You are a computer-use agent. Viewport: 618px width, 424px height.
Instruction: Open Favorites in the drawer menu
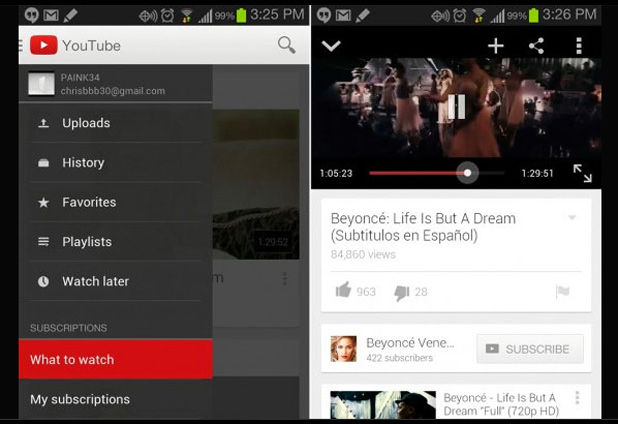click(x=115, y=202)
